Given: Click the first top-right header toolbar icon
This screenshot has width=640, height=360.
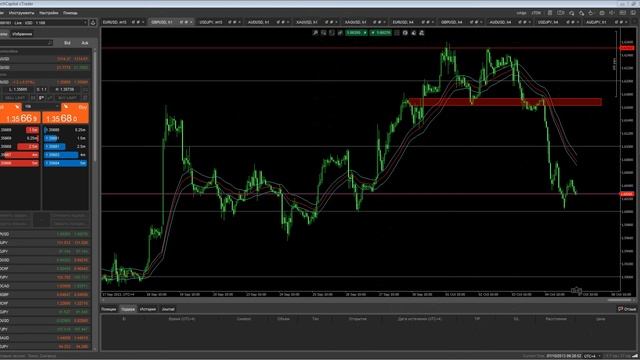Looking at the screenshot, I should point(550,13).
